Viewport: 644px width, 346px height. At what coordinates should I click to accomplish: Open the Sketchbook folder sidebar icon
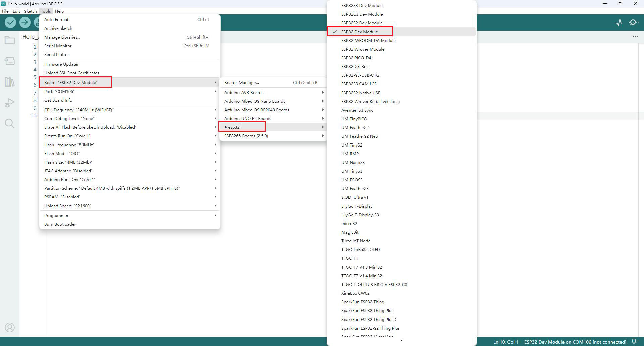(x=10, y=40)
